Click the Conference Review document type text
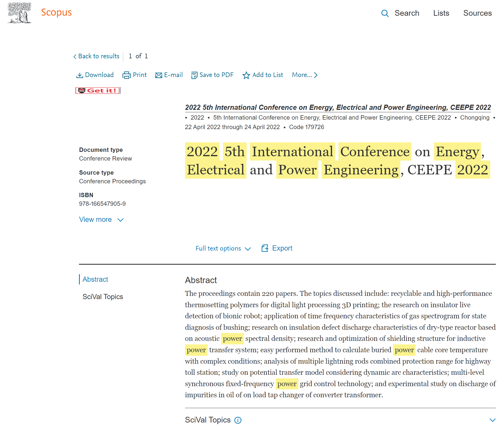 [x=106, y=158]
